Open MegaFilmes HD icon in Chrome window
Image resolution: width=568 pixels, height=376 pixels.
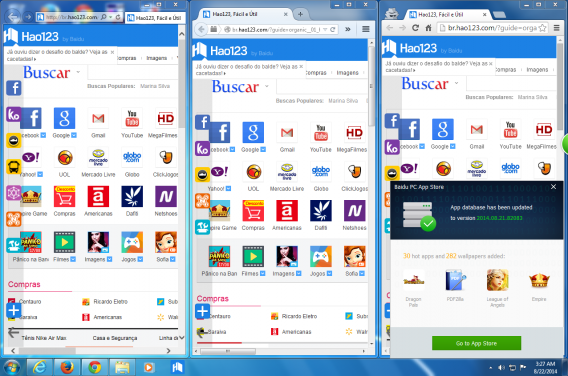544,129
